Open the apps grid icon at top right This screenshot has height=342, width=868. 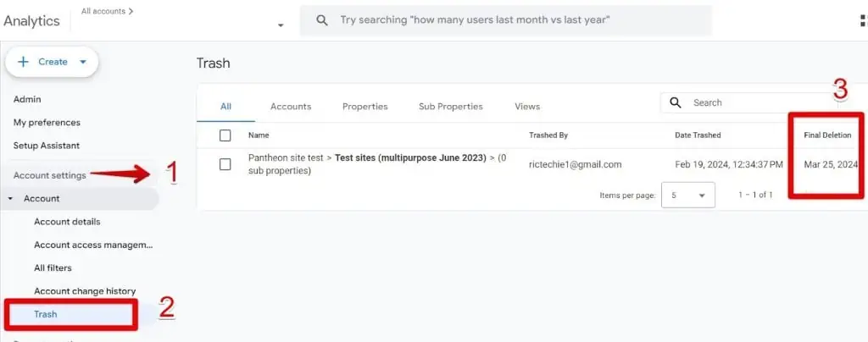[864, 20]
